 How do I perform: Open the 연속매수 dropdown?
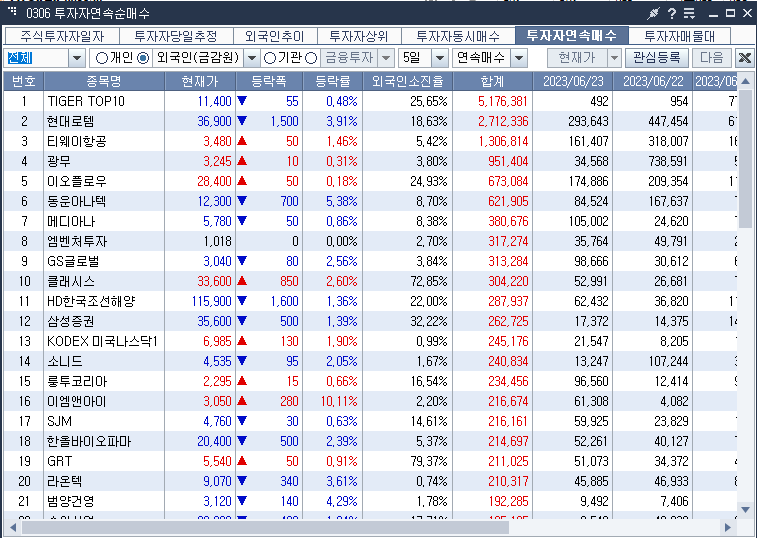(519, 58)
